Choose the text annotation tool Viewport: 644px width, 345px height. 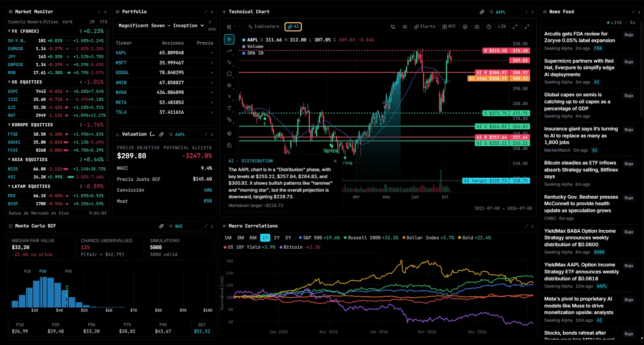click(229, 108)
